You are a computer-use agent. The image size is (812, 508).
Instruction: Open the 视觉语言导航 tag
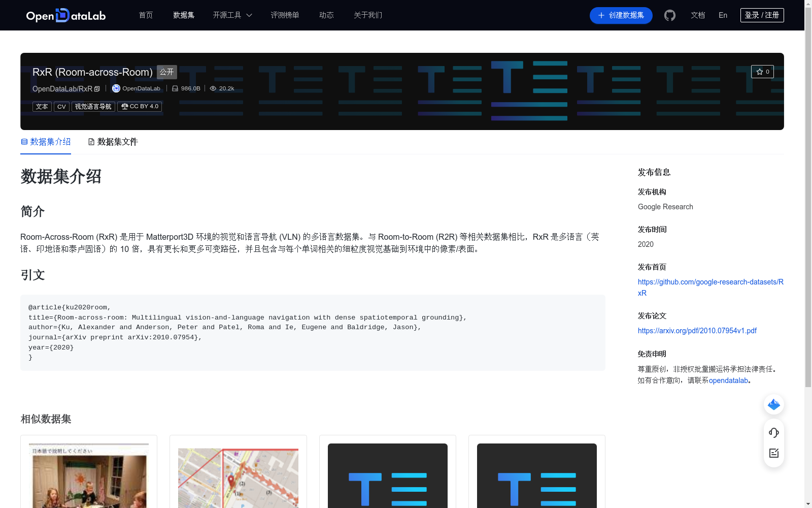[93, 106]
